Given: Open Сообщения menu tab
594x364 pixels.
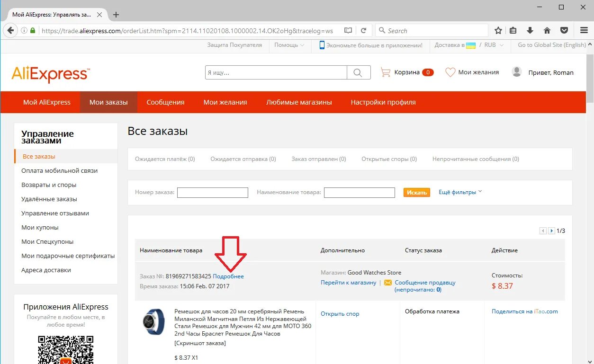Looking at the screenshot, I should click(165, 102).
